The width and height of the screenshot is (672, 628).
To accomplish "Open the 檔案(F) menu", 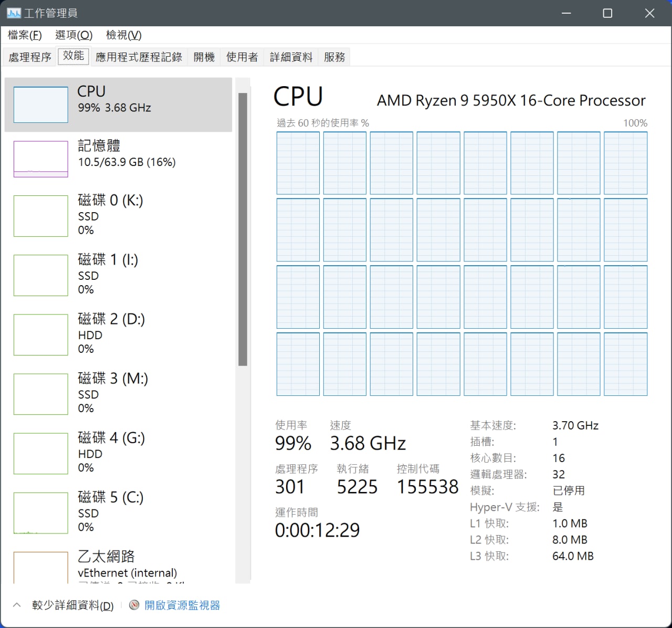I will tap(25, 35).
